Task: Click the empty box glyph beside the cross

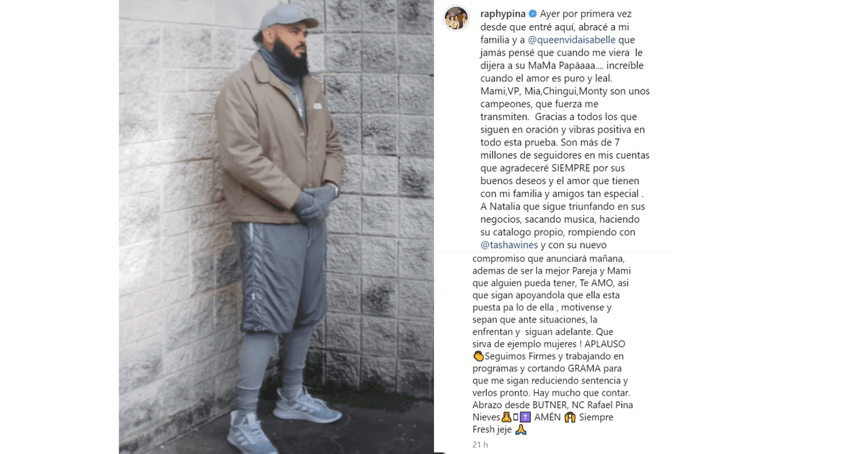Action: click(x=516, y=417)
